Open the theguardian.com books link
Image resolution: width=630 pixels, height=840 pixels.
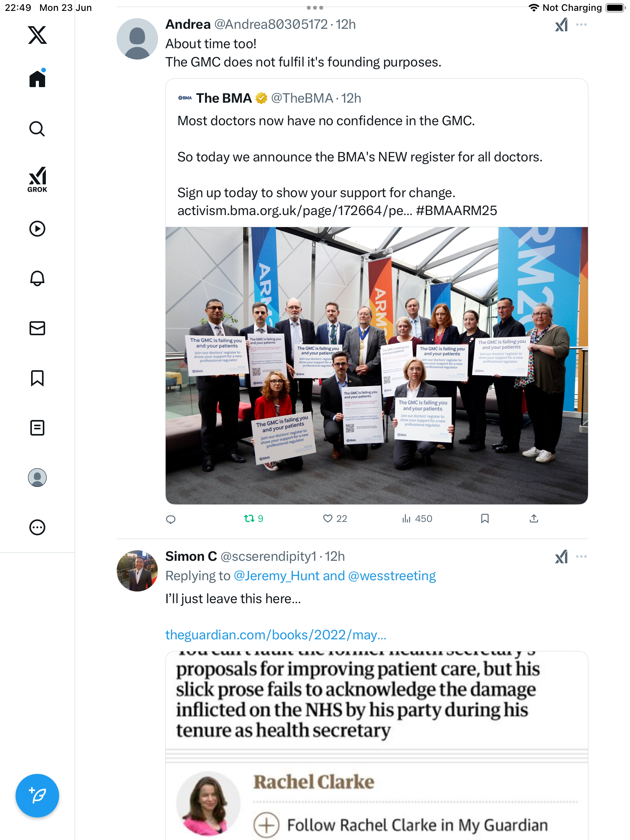point(276,635)
